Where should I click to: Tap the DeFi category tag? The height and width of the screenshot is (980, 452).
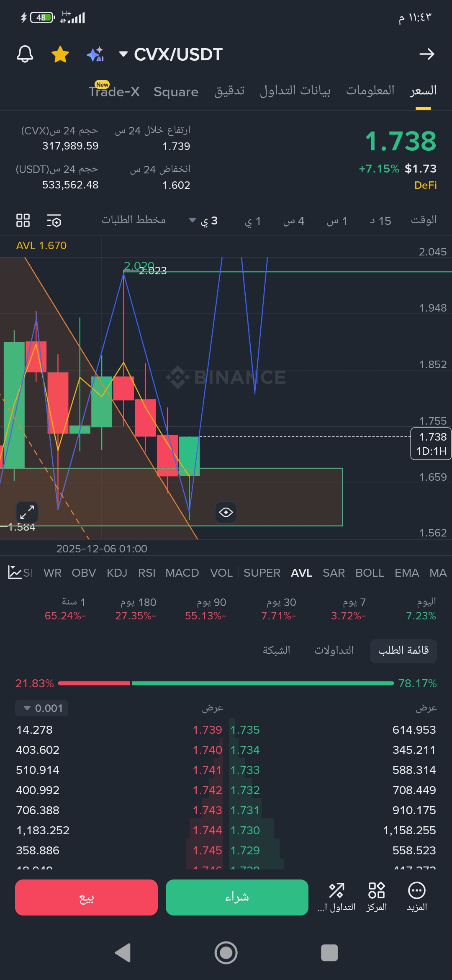tap(426, 185)
